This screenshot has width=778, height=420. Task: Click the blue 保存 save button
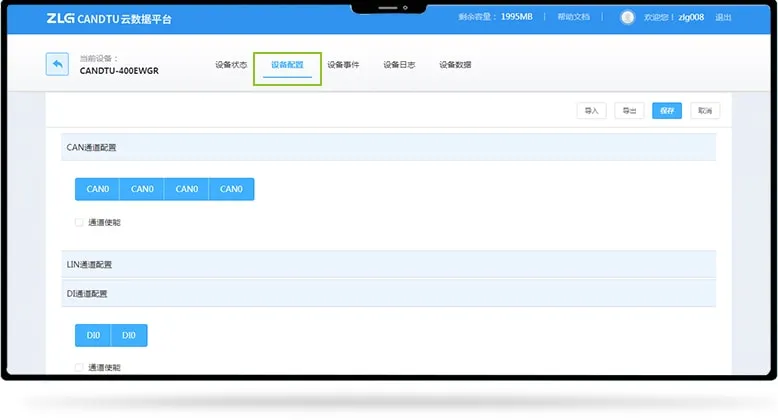tap(666, 111)
